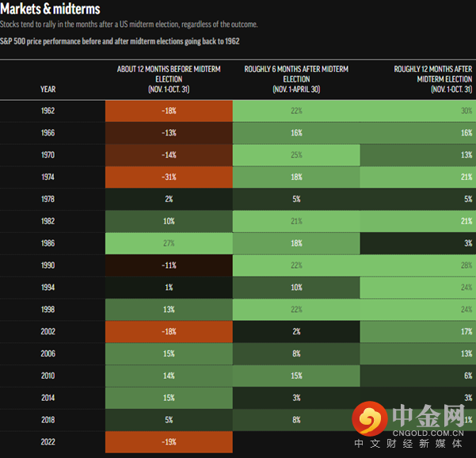Click the 2% six-month value for 2002

(296, 332)
